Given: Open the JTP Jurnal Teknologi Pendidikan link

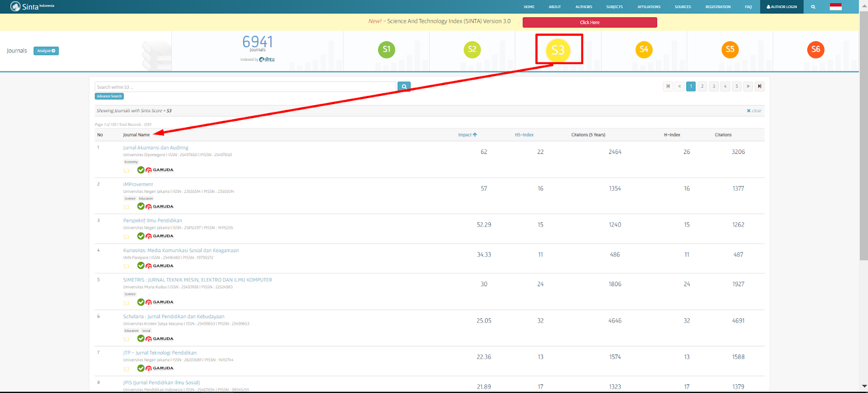Looking at the screenshot, I should 160,353.
